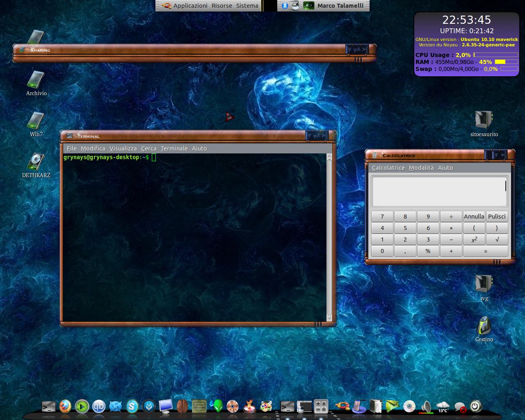The width and height of the screenshot is (525, 420).
Task: Open the Ubuntu logo icon in dock
Action: click(x=342, y=406)
